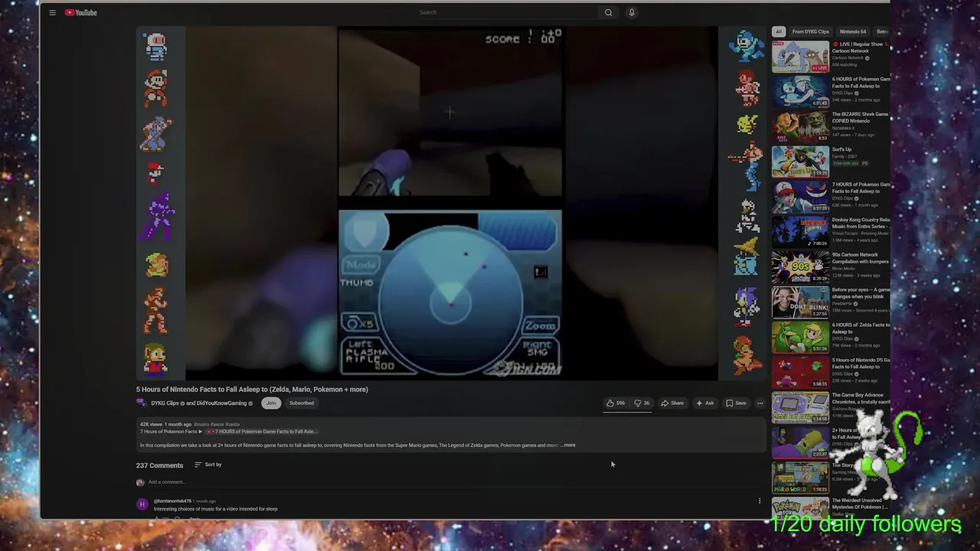Open the Surf's Up movie thumbnail
The height and width of the screenshot is (551, 980).
pyautogui.click(x=800, y=162)
